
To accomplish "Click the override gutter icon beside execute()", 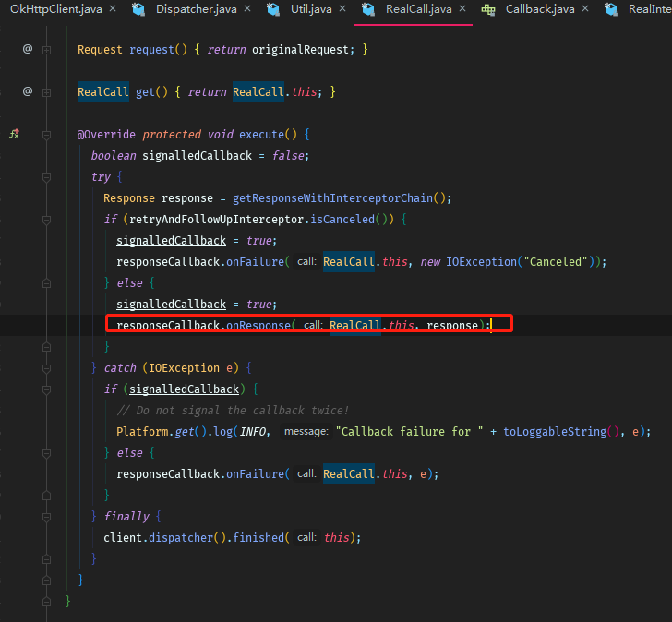I will point(15,134).
